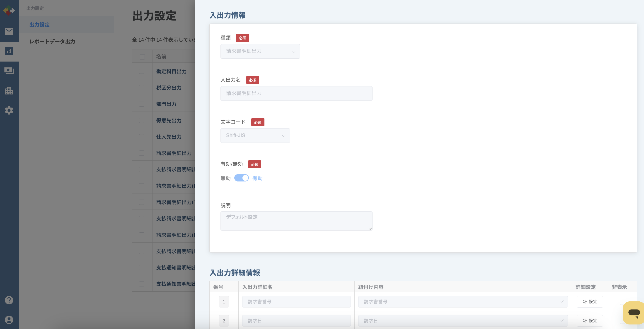Image resolution: width=644 pixels, height=329 pixels.
Task: Toggle the 有効/無効 switch
Action: coord(241,178)
